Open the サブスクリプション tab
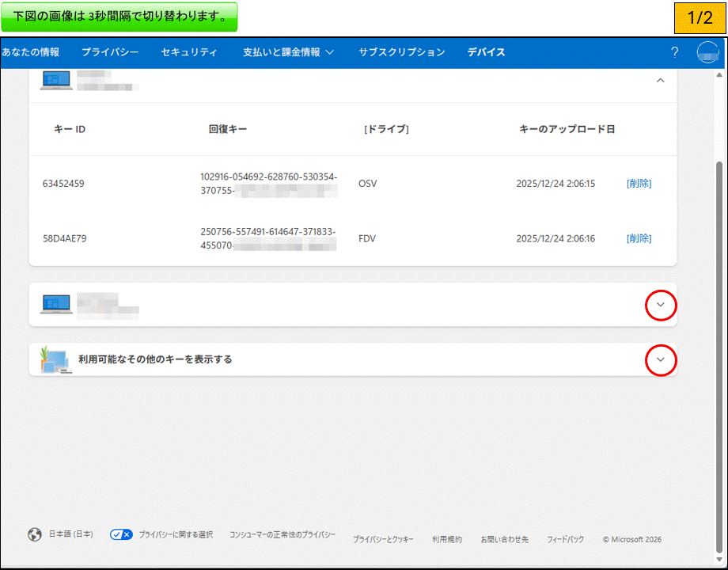Viewport: 728px width, 570px height. pyautogui.click(x=402, y=52)
